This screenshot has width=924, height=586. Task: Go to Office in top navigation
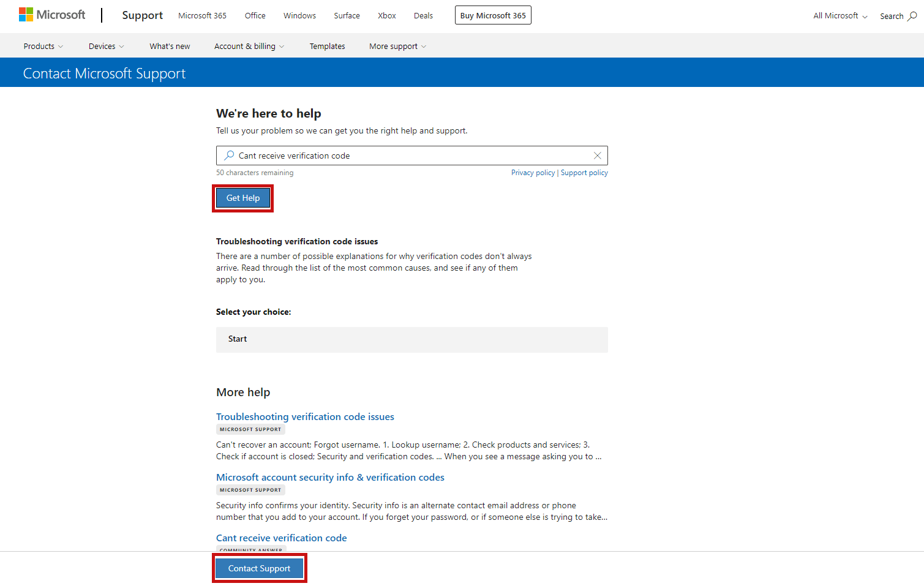coord(255,15)
